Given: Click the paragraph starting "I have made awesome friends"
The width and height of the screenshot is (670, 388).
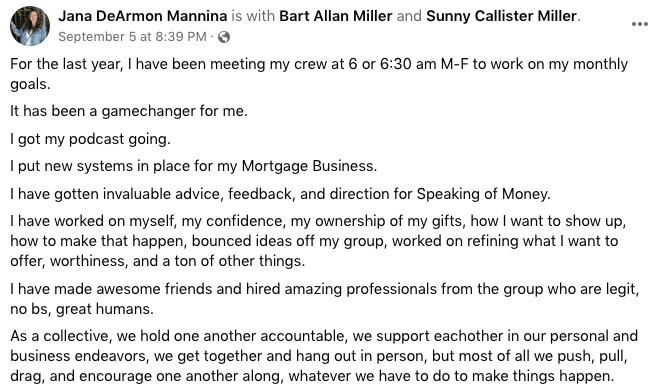Looking at the screenshot, I should pyautogui.click(x=325, y=299).
